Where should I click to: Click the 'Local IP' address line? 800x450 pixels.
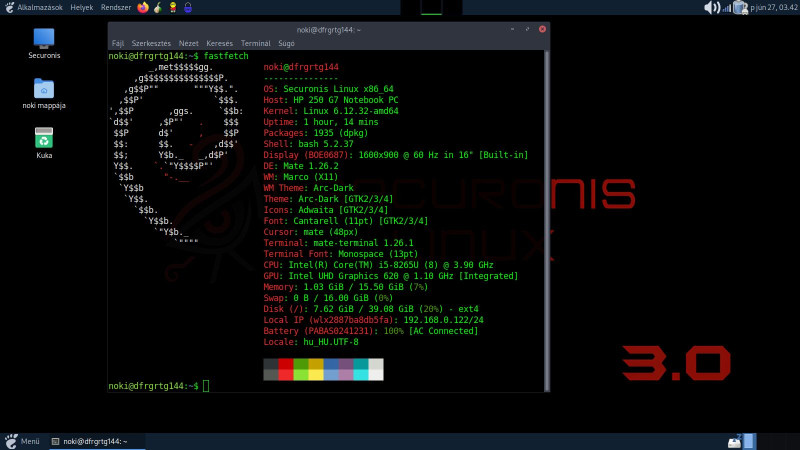373,320
